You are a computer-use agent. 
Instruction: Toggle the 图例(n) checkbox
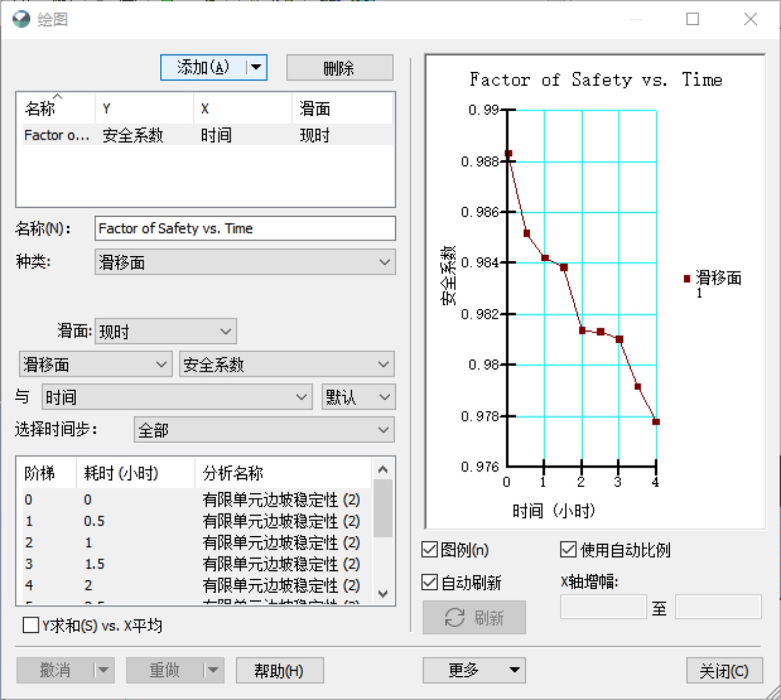click(430, 550)
